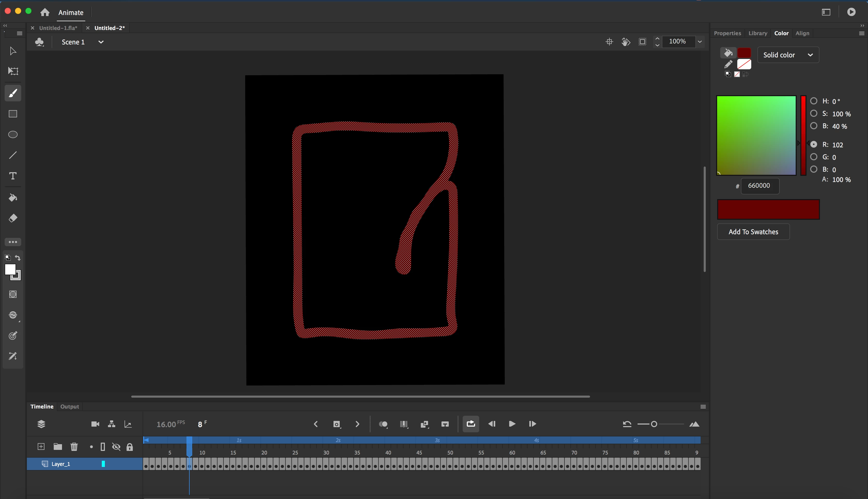Toggle onion skin in timeline
868x499 pixels.
coord(383,424)
